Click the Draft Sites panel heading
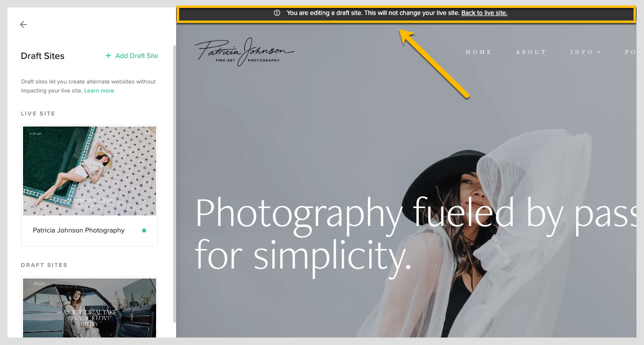The width and height of the screenshot is (644, 345). coord(43,56)
